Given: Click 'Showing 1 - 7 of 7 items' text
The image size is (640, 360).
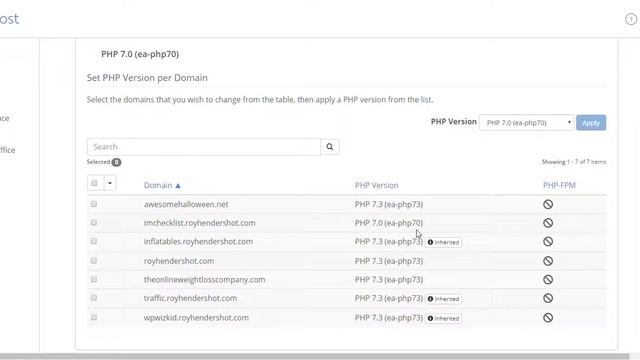Looking at the screenshot, I should [x=574, y=162].
